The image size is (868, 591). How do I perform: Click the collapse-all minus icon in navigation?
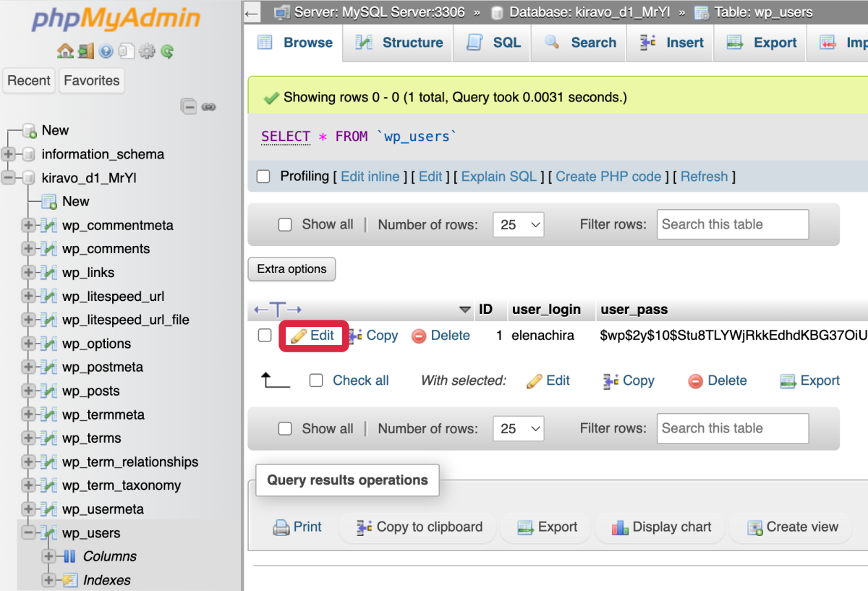coord(189,106)
